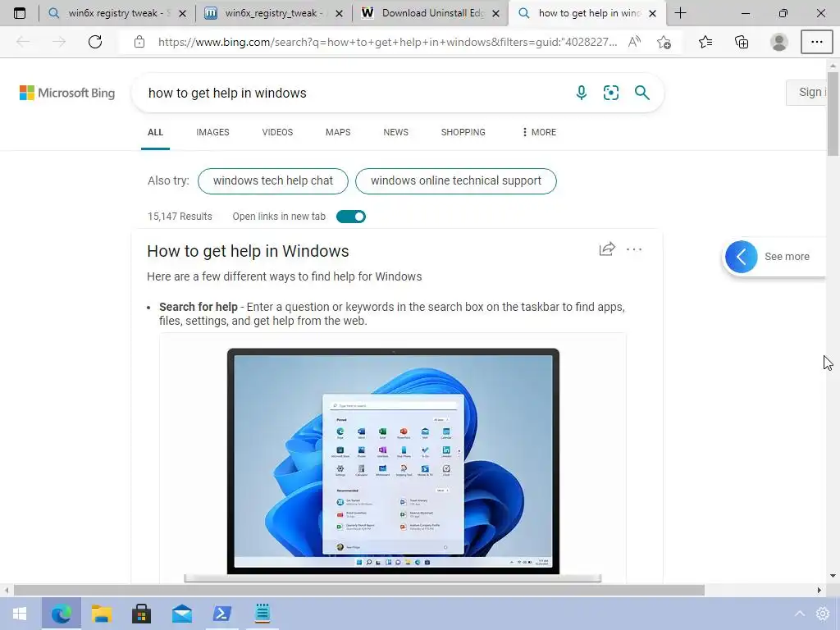Viewport: 840px width, 630px height.
Task: Open Settings and more menu
Action: tap(816, 42)
